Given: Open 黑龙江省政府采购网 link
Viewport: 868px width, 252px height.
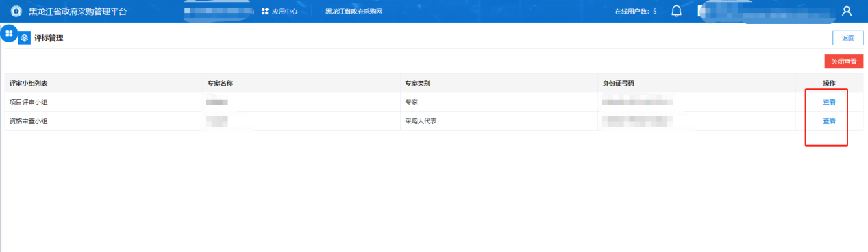Looking at the screenshot, I should 354,12.
